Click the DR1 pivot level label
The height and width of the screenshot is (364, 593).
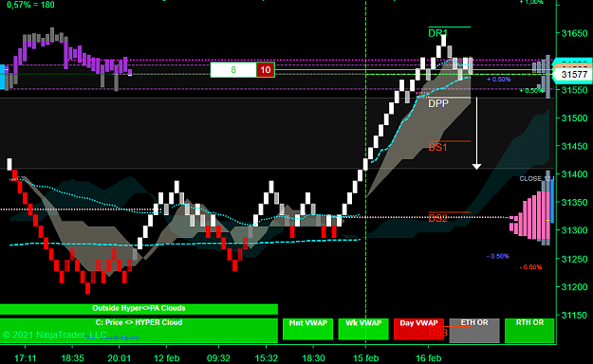(x=437, y=33)
